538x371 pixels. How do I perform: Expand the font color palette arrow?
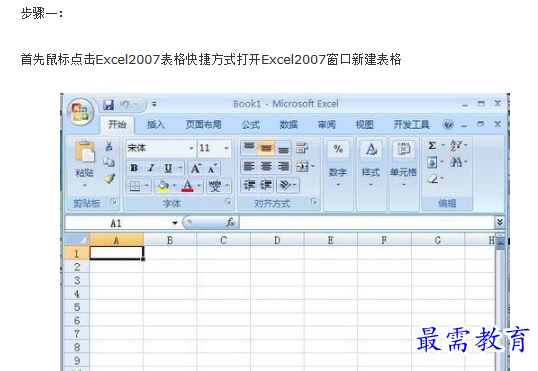199,186
